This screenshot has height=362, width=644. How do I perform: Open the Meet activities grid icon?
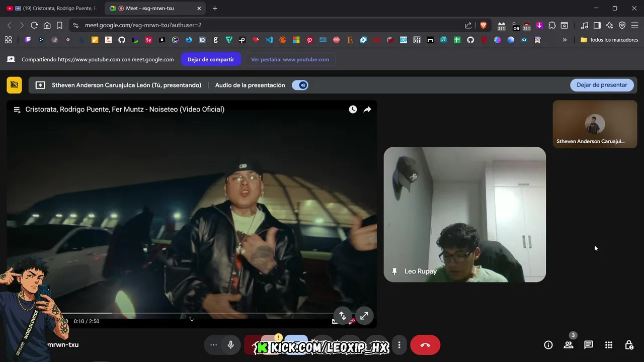pos(609,345)
